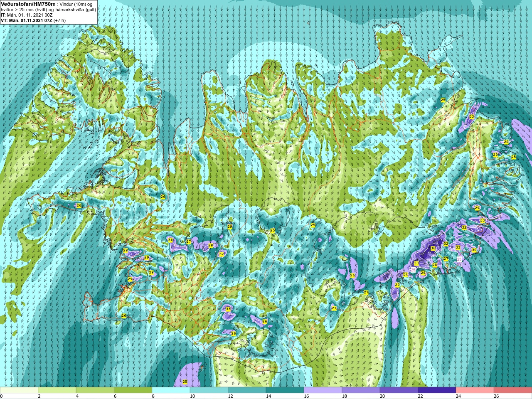Select the 6–8 m/s olive green legend swatch
The height and width of the screenshot is (399, 532).
click(133, 390)
